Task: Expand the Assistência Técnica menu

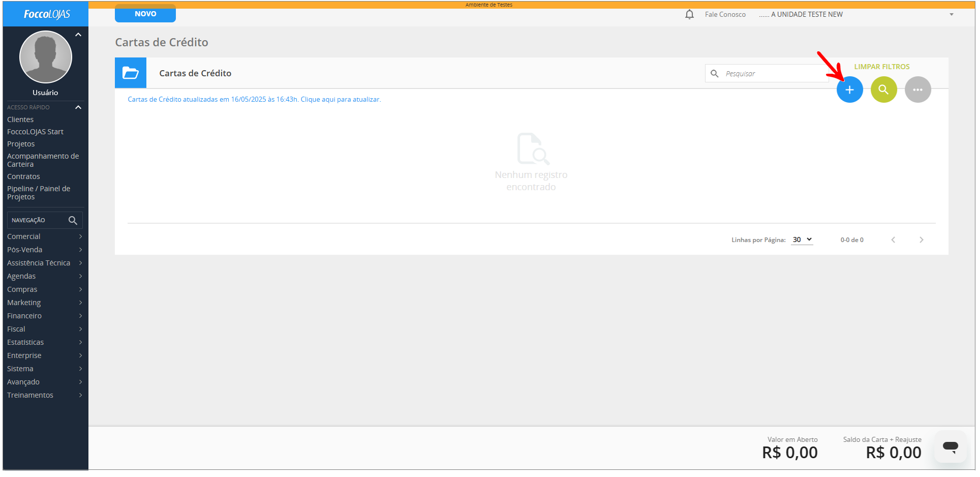Action: [45, 263]
